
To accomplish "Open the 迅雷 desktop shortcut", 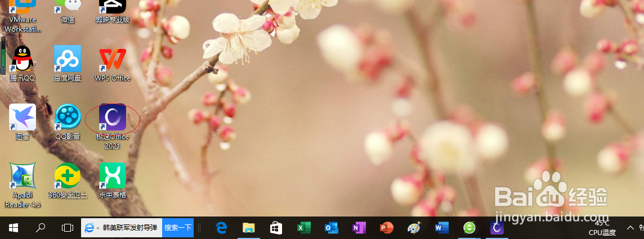I will click(23, 122).
